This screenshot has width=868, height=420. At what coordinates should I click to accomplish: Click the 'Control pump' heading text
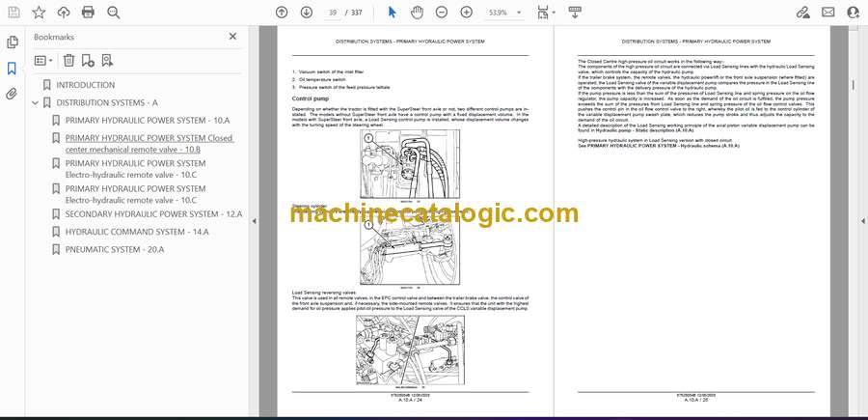point(310,98)
